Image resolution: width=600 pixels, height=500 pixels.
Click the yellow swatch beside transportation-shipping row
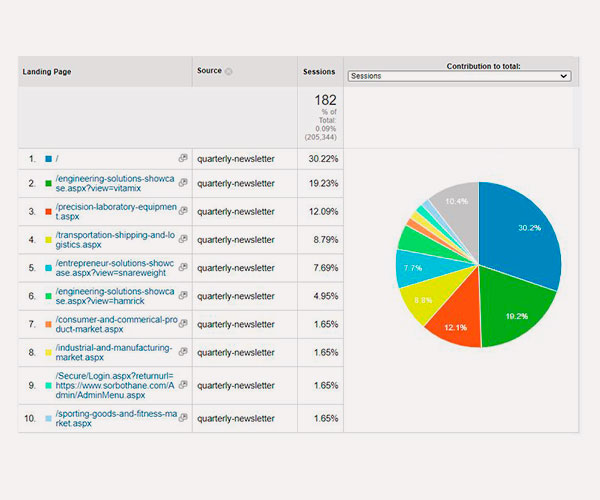point(48,240)
